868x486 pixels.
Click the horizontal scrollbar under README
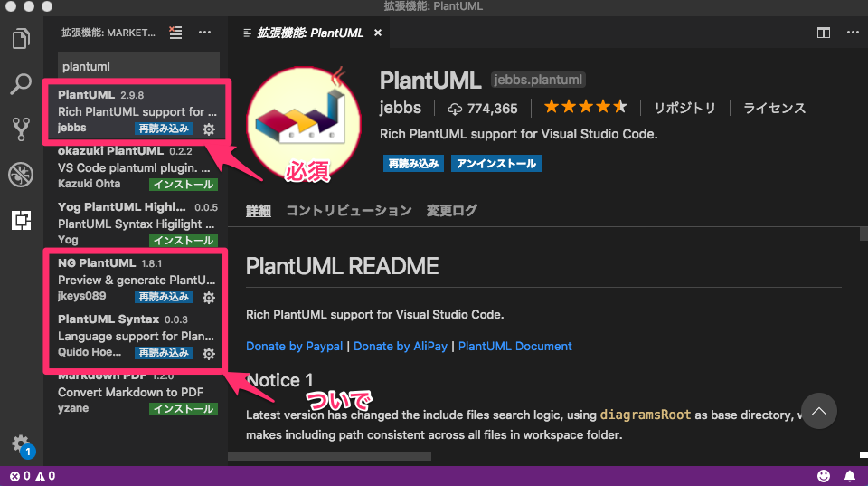(x=329, y=456)
